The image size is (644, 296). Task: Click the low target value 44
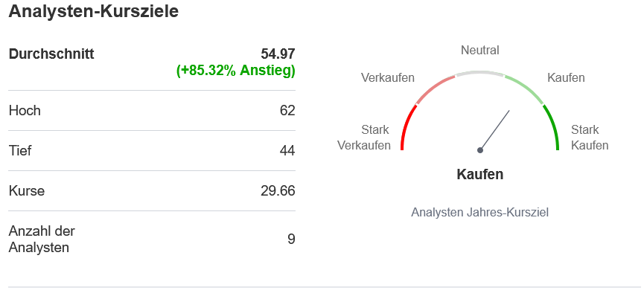pyautogui.click(x=287, y=151)
